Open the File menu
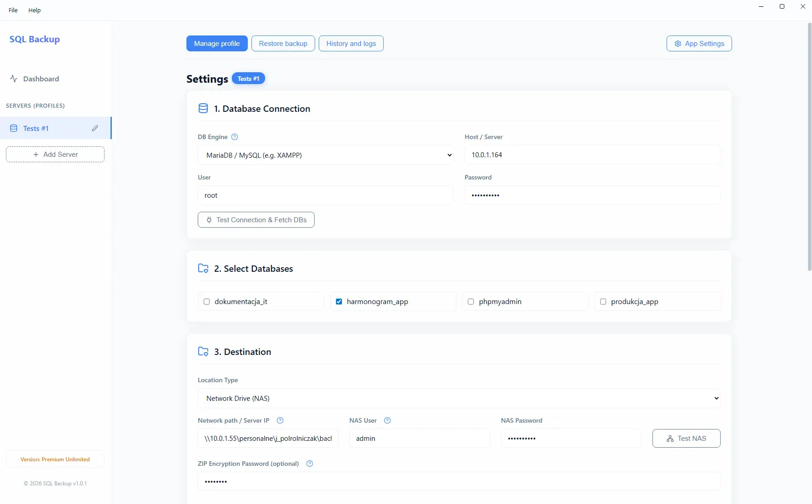The image size is (812, 504). [x=13, y=10]
